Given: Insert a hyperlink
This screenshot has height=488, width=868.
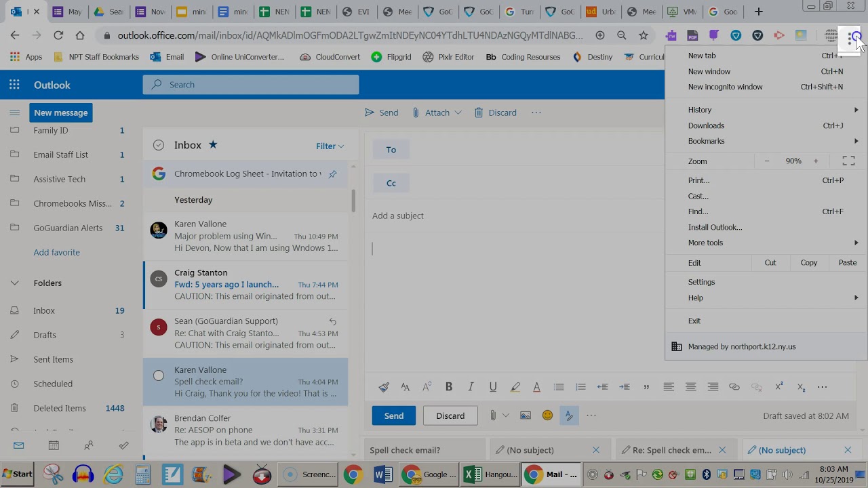Looking at the screenshot, I should click(x=734, y=387).
